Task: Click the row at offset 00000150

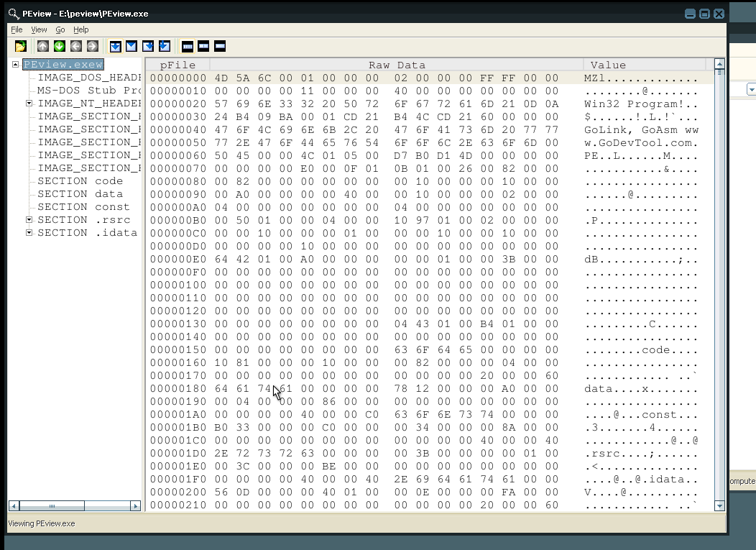Action: pyautogui.click(x=430, y=350)
